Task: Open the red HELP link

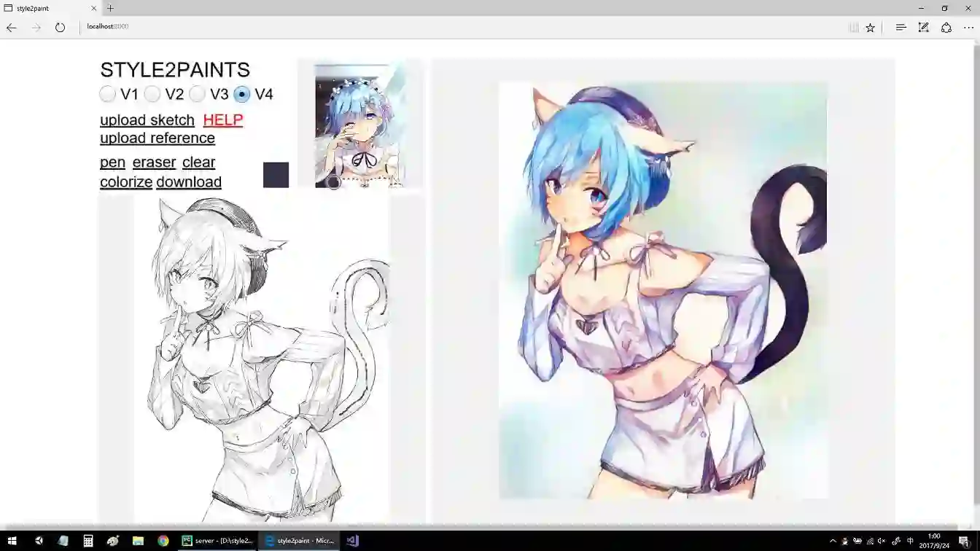Action: point(223,120)
